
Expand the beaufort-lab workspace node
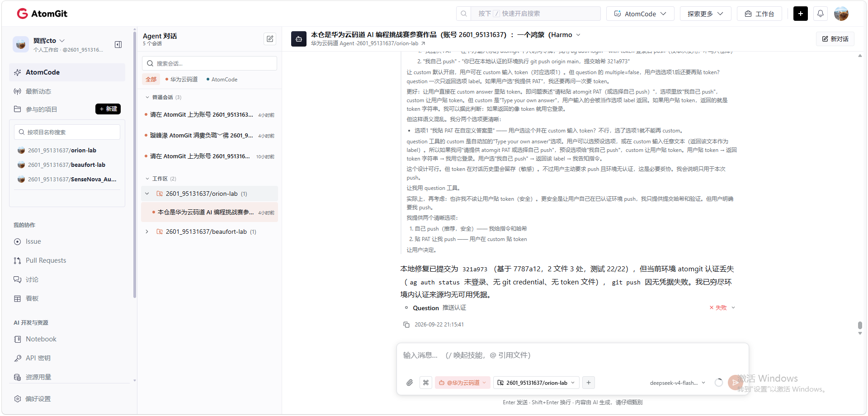(x=147, y=232)
